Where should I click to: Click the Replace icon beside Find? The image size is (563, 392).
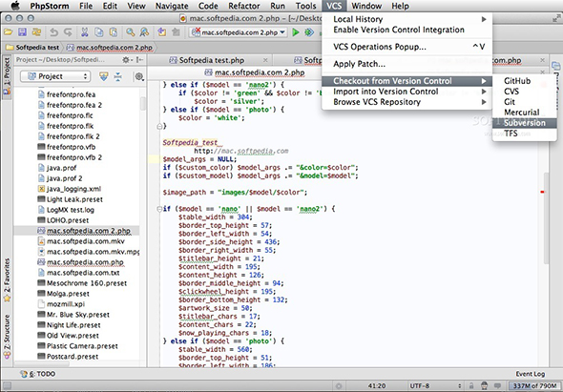pos(144,32)
